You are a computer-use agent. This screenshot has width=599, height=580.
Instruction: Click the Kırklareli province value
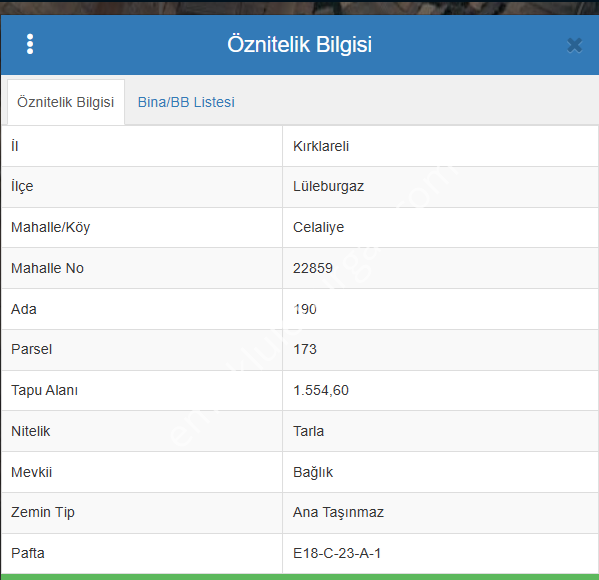pos(321,146)
